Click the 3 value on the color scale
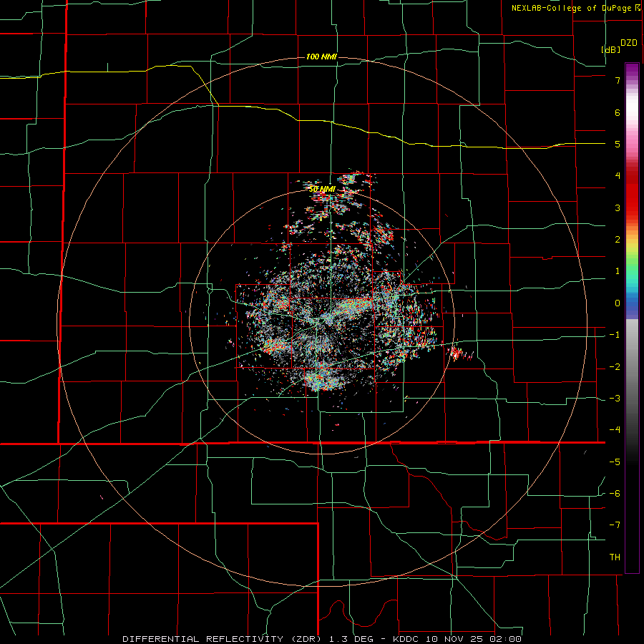Viewport: 644px width, 644px height. click(x=618, y=208)
